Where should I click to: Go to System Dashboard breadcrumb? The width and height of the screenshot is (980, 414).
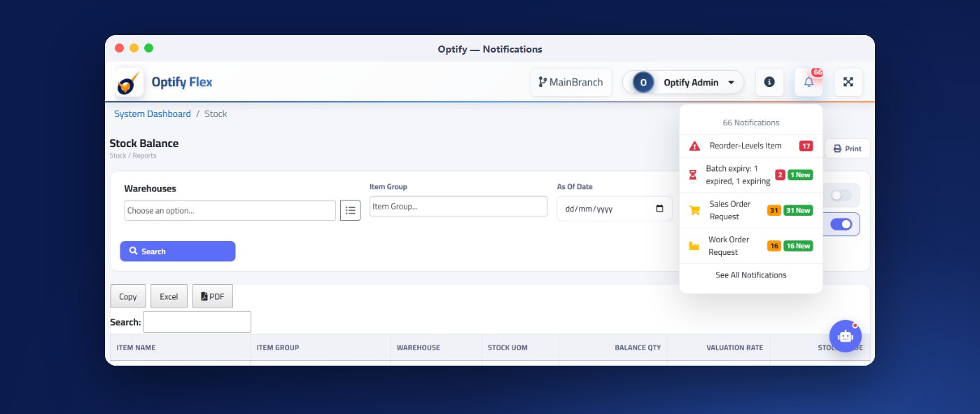tap(153, 114)
